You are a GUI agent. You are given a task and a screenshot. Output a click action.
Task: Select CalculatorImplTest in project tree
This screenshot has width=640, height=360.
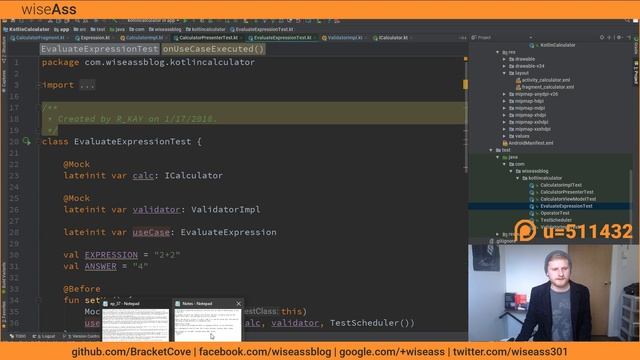(561, 185)
